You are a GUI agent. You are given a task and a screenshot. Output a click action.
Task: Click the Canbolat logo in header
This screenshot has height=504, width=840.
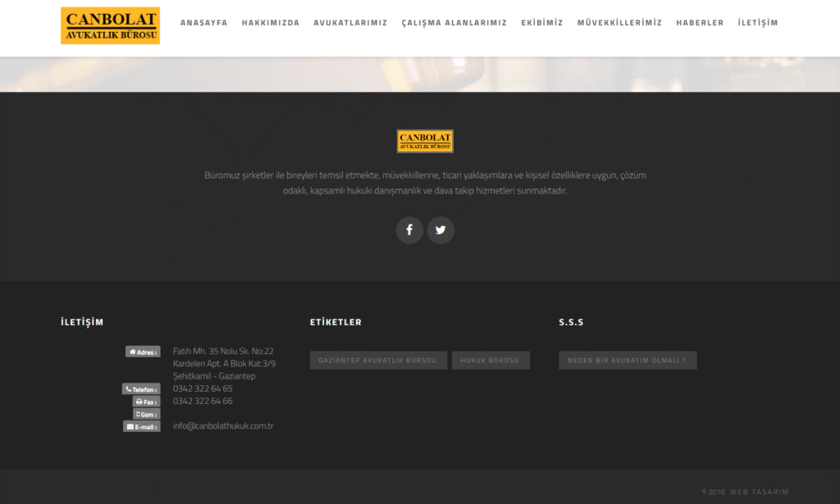pyautogui.click(x=110, y=25)
